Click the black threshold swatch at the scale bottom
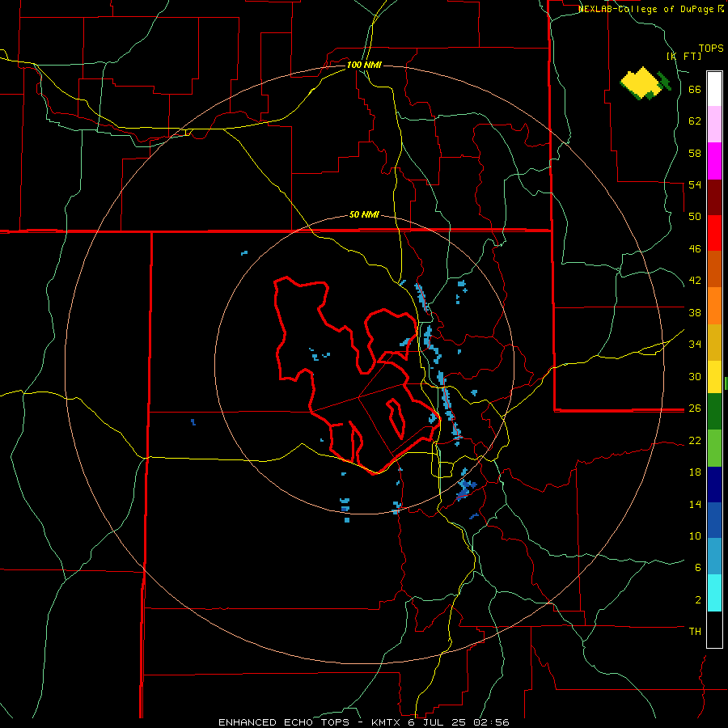This screenshot has height=728, width=728. (714, 629)
